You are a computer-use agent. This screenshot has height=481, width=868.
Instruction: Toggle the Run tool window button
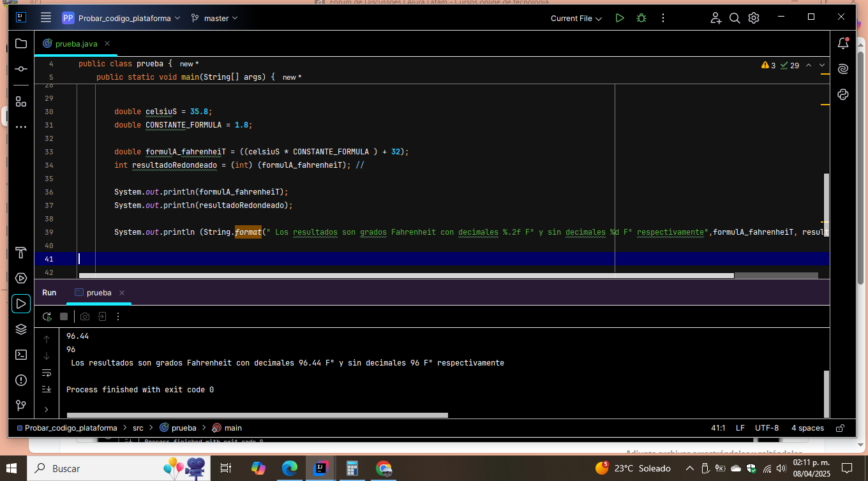click(21, 304)
